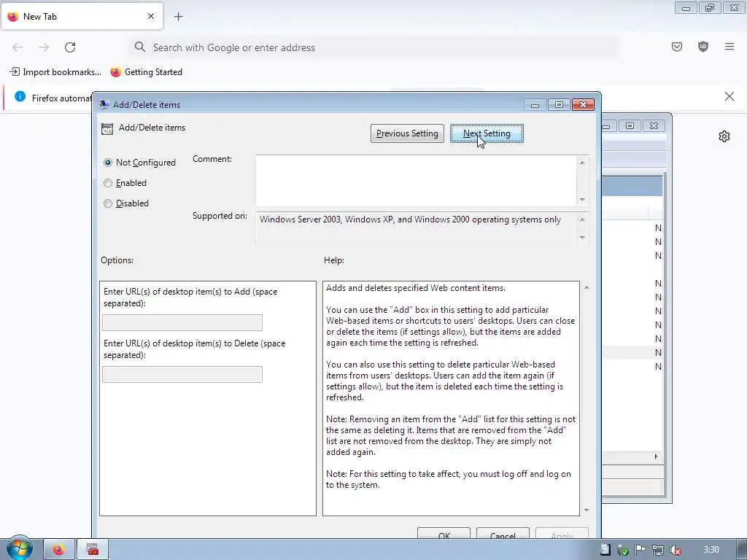The height and width of the screenshot is (560, 747).
Task: Click the uBlock shield icon in Firefox
Action: click(x=703, y=47)
